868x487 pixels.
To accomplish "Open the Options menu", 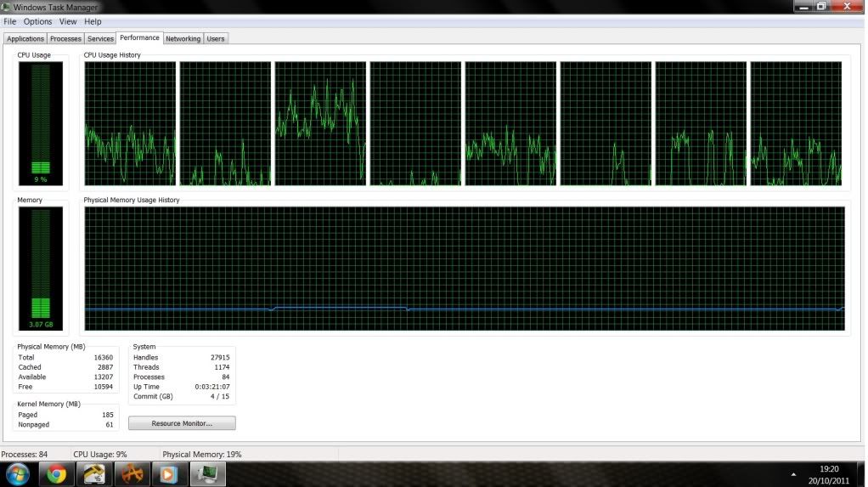I will coord(37,21).
